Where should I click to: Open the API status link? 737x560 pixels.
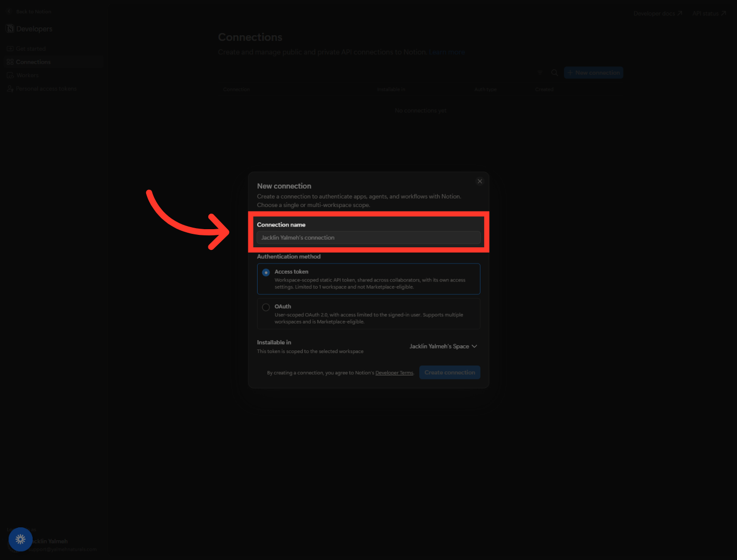[709, 13]
